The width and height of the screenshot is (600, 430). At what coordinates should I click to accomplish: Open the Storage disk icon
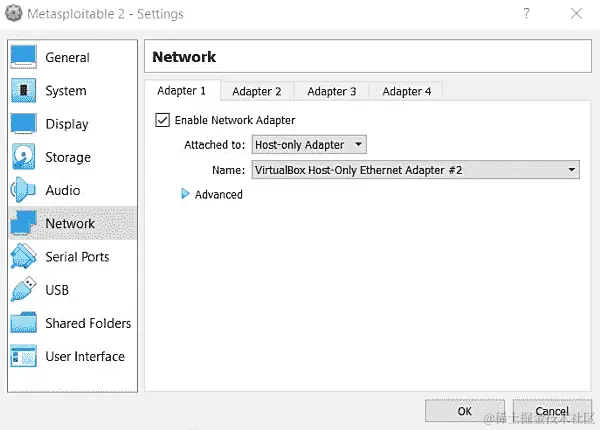pos(23,156)
